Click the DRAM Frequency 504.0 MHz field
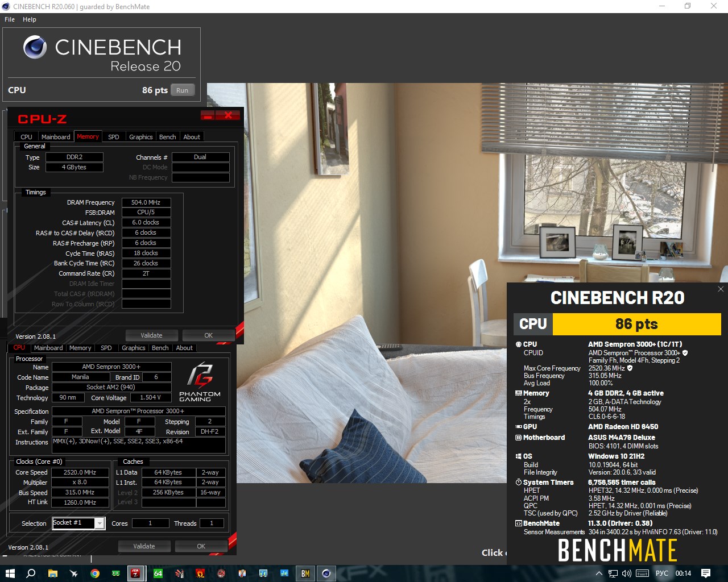The width and height of the screenshot is (728, 582). [x=146, y=202]
